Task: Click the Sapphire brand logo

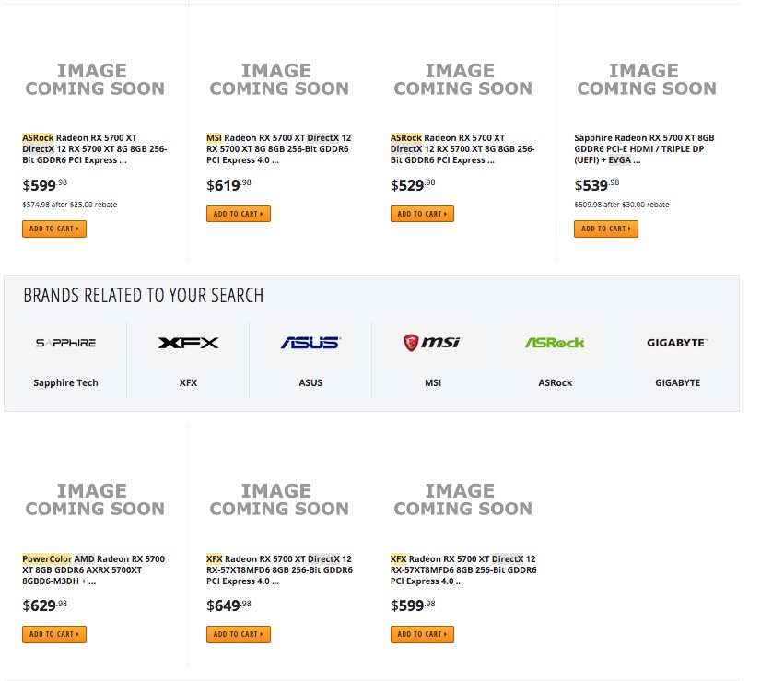Action: (x=65, y=343)
